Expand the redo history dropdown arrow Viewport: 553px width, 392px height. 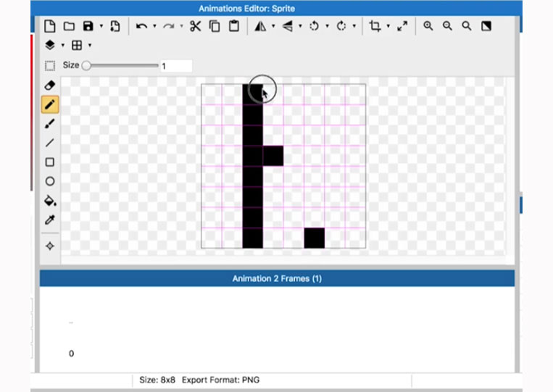(181, 26)
